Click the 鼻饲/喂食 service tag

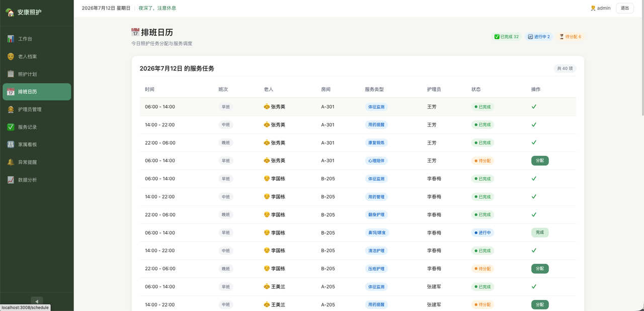(x=376, y=233)
